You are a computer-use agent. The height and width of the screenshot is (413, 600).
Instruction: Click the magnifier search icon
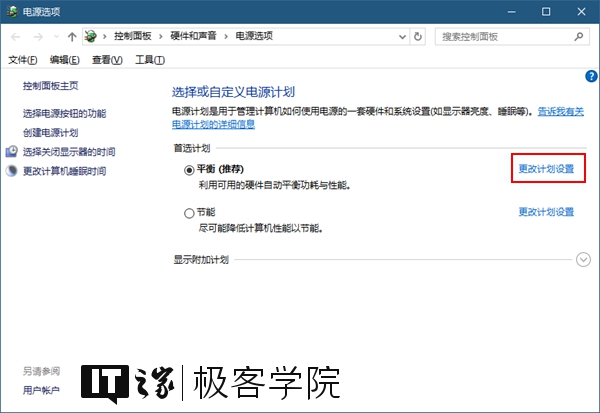pos(577,37)
